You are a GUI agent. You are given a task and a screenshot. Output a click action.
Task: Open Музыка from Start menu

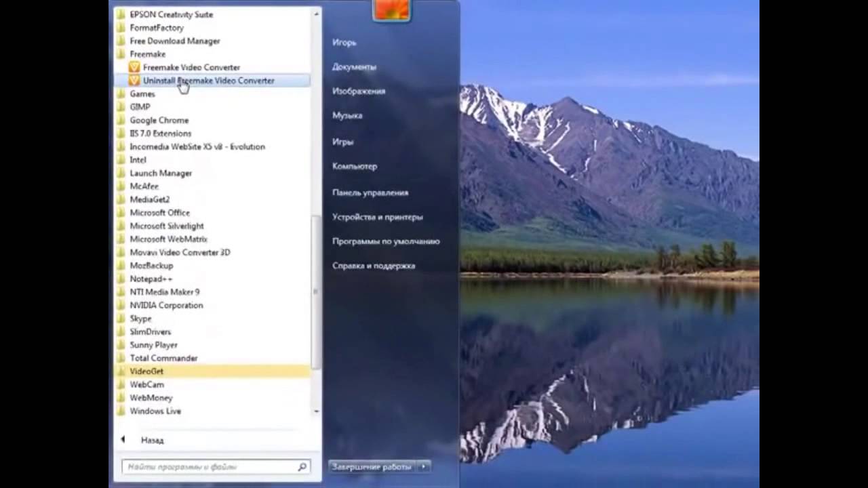tap(347, 116)
